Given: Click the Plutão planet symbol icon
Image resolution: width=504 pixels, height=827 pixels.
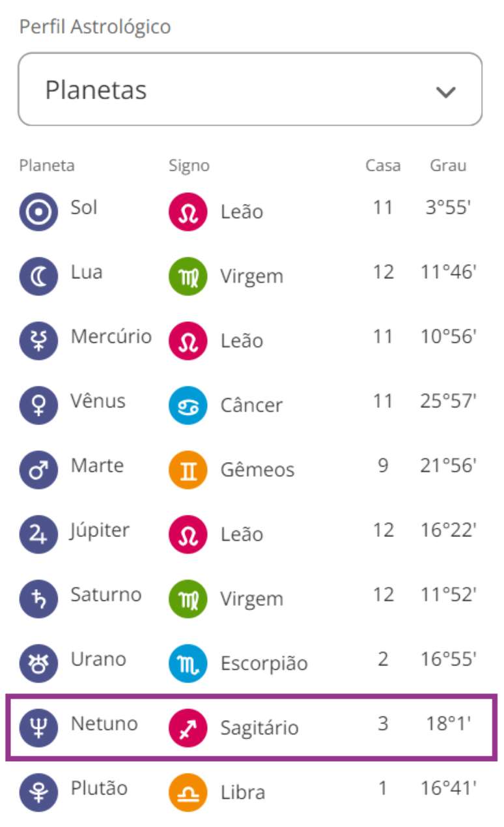Looking at the screenshot, I should pos(38,793).
